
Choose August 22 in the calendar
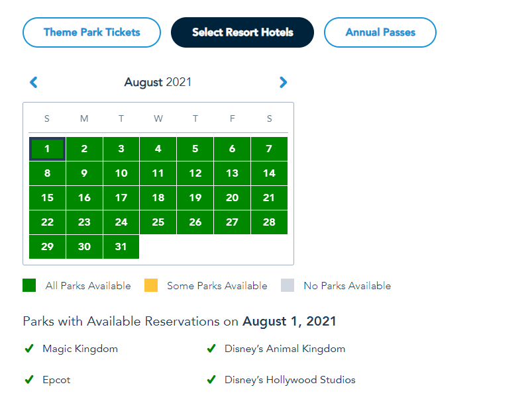pos(47,222)
